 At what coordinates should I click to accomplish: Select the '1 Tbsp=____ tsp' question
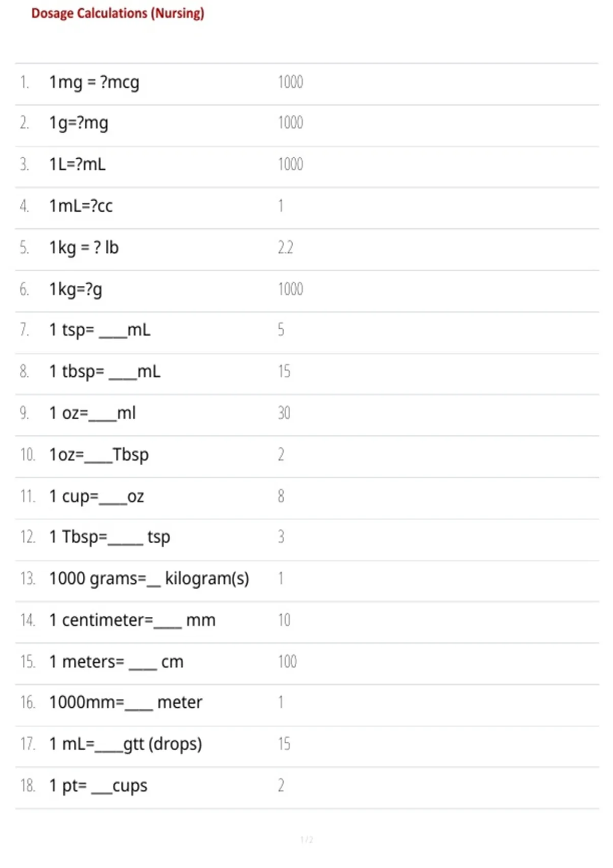coord(110,537)
